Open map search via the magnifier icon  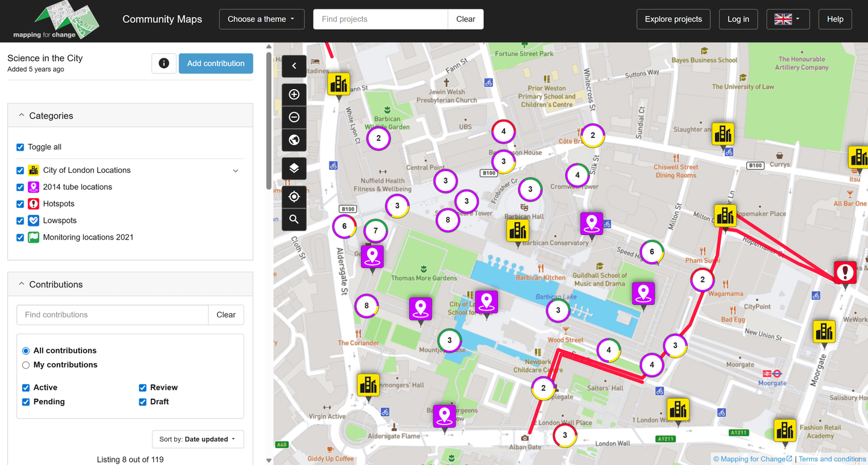tap(294, 219)
